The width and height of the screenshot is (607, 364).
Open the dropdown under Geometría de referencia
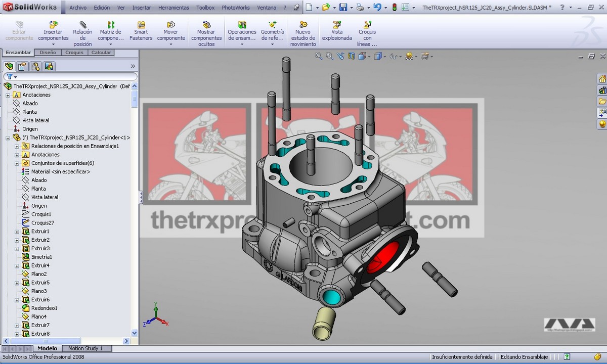(272, 44)
